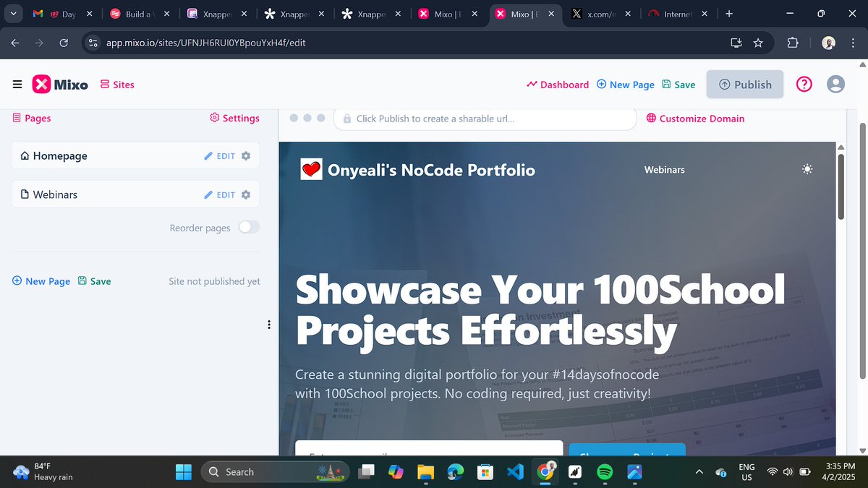Open Microsoft Store from the taskbar

485,471
